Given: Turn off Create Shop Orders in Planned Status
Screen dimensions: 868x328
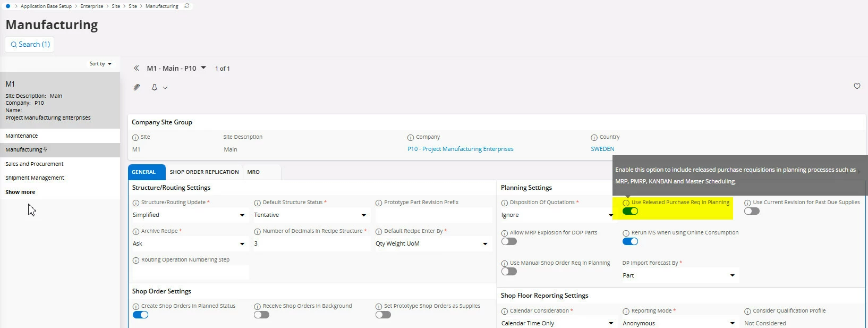Looking at the screenshot, I should pos(140,315).
